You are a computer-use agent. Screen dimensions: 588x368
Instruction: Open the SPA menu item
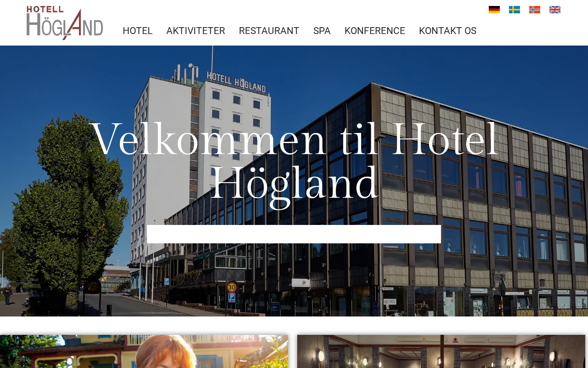click(322, 31)
